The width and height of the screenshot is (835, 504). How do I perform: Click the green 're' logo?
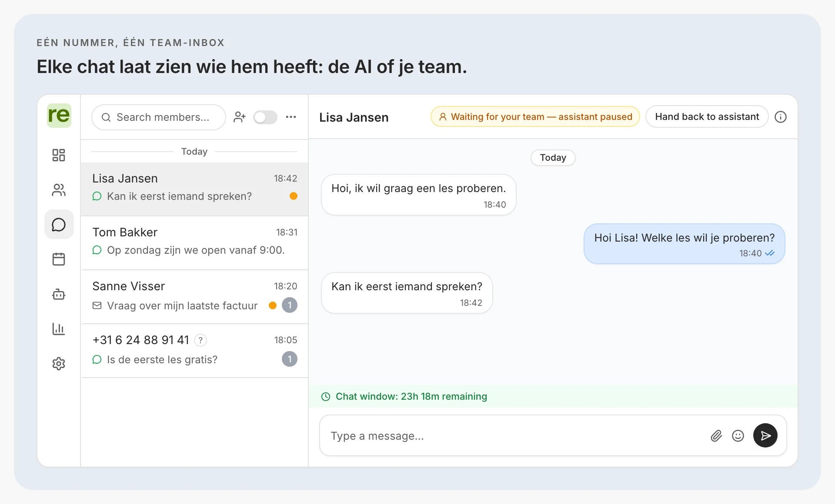[x=59, y=115]
